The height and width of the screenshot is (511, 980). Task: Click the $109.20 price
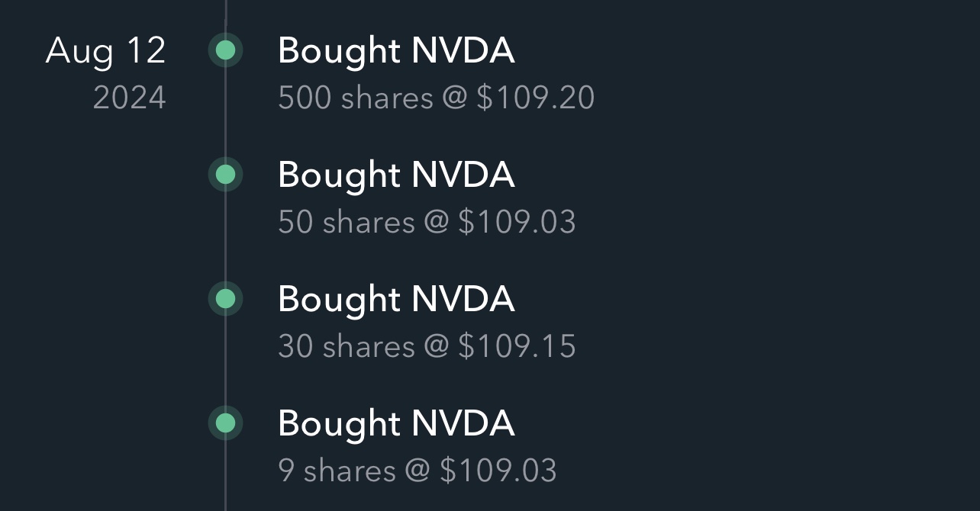click(x=535, y=98)
